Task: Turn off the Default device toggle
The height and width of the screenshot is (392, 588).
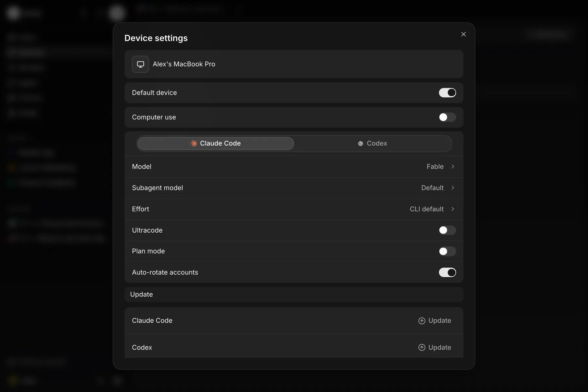Action: (447, 93)
